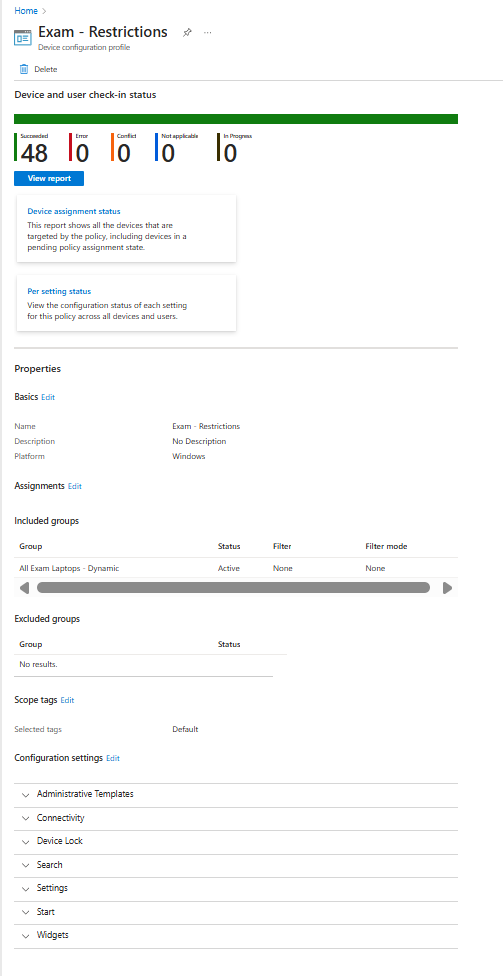Edit the Assignments section
503x976 pixels.
click(x=75, y=486)
